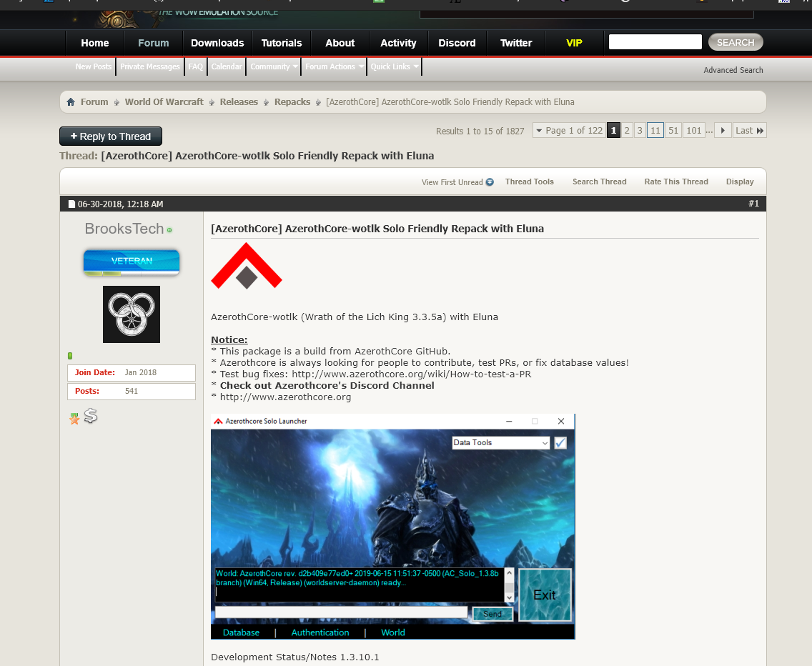Open BrooksTech user profile name
Screen dimensions: 812x666
coord(124,229)
